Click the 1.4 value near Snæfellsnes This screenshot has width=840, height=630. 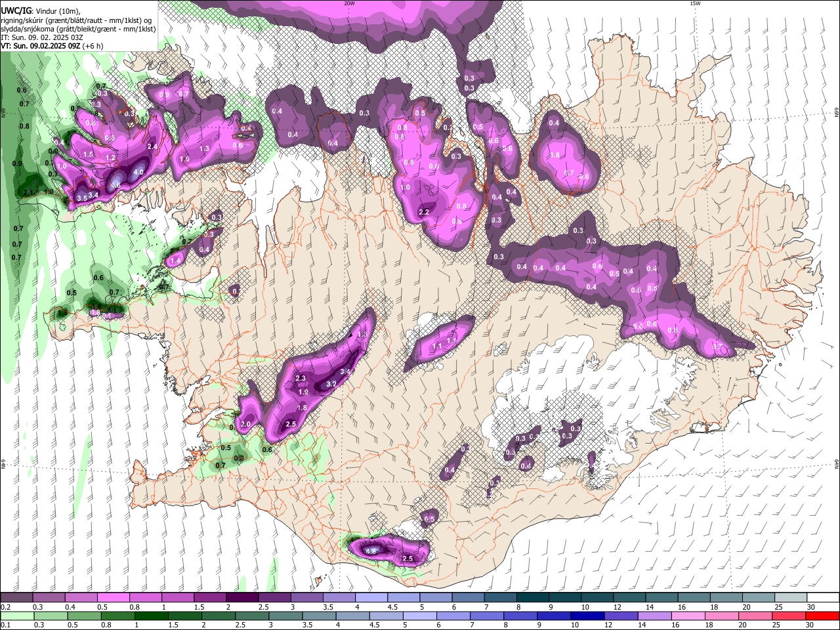pos(175,261)
